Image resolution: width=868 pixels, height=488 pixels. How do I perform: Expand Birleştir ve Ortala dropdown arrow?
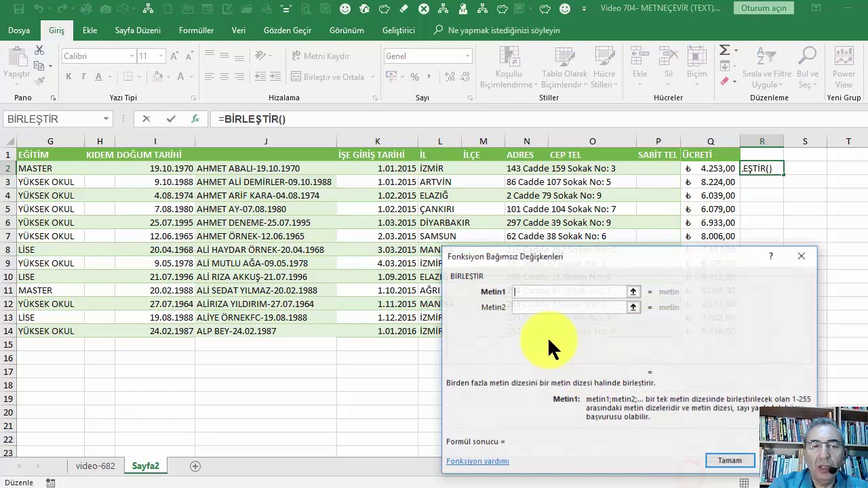372,77
